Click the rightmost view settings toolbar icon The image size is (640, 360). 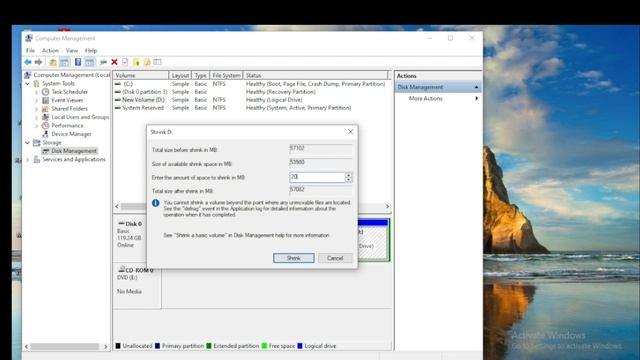tap(158, 62)
